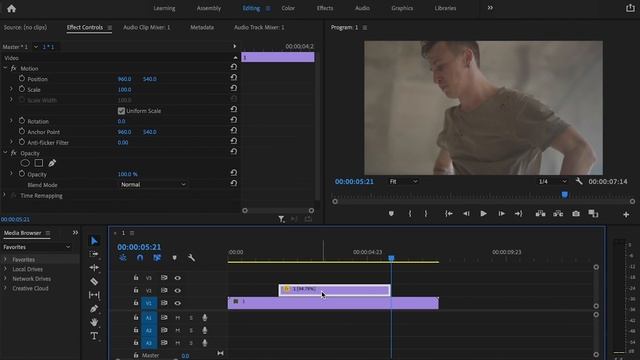640x360 pixels.
Task: Open Metadata tab
Action: click(202, 27)
